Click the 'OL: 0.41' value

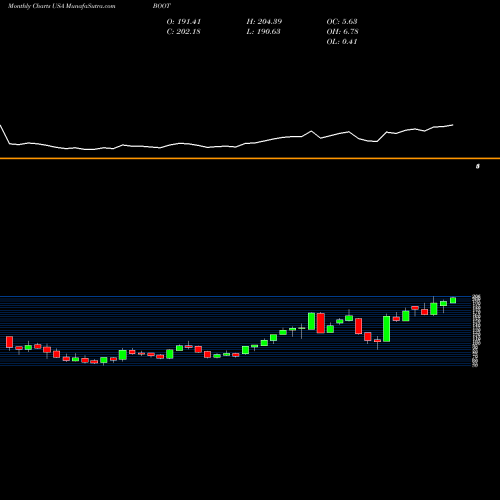(x=342, y=42)
